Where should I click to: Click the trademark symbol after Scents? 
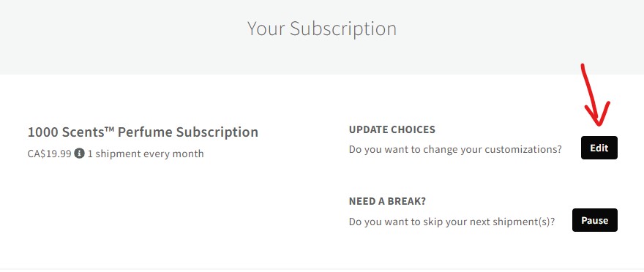point(109,129)
